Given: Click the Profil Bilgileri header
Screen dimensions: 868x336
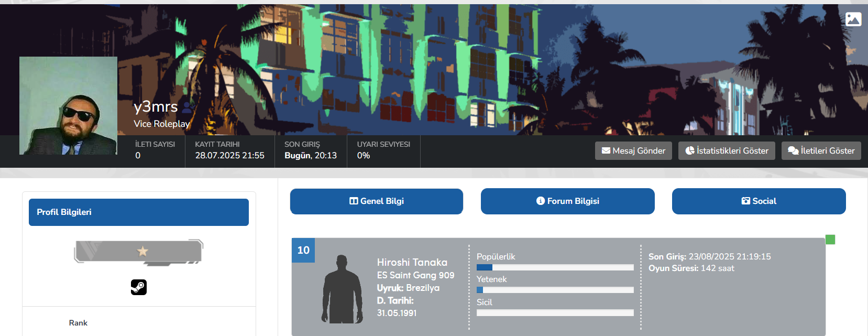Looking at the screenshot, I should point(139,212).
